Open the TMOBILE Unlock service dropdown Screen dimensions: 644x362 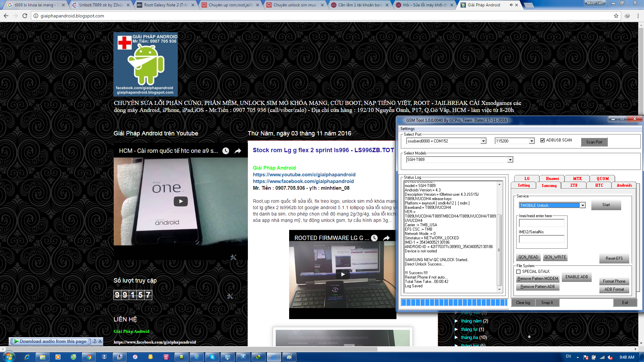click(x=583, y=205)
